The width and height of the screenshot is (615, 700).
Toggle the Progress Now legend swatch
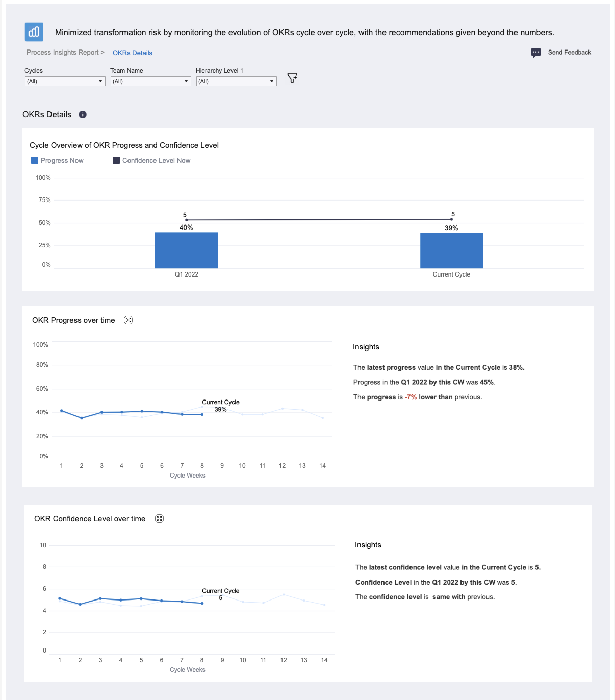[x=35, y=160]
